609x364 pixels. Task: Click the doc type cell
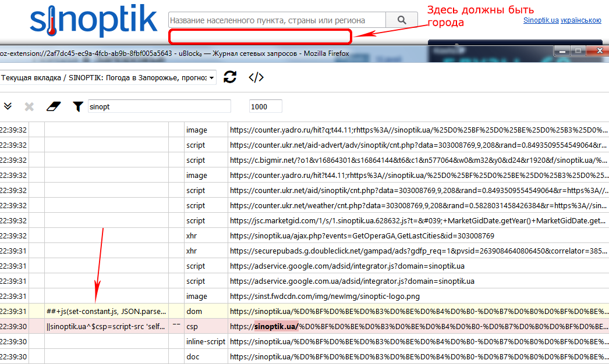point(206,357)
